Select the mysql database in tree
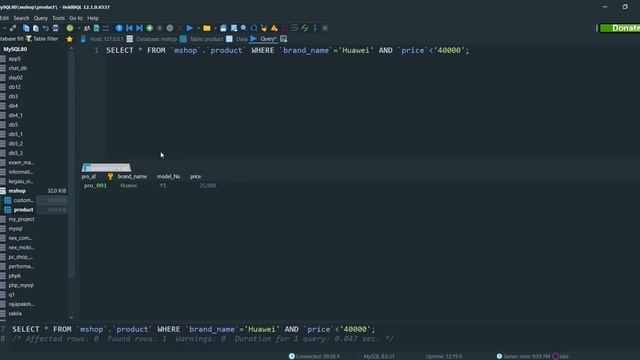The height and width of the screenshot is (360, 640). tap(16, 229)
